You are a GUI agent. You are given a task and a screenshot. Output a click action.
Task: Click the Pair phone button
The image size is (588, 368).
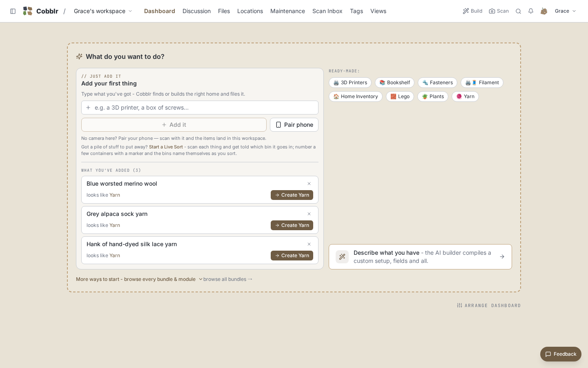click(294, 125)
